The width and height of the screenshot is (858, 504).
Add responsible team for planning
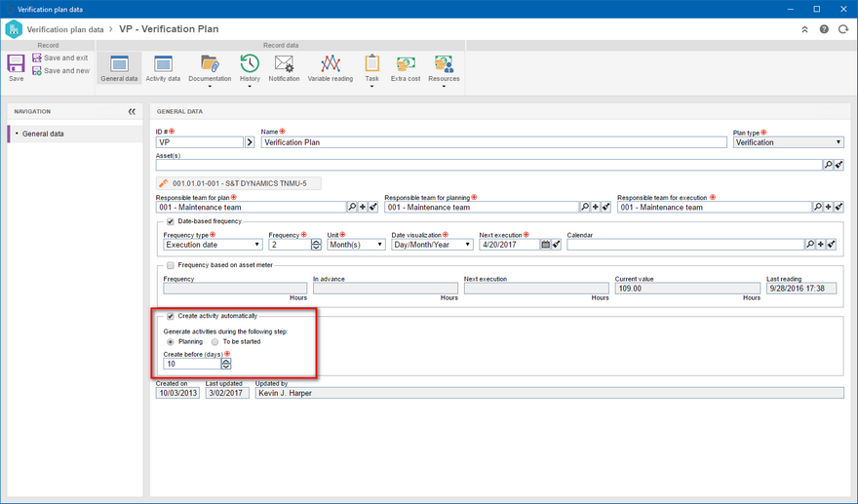596,208
